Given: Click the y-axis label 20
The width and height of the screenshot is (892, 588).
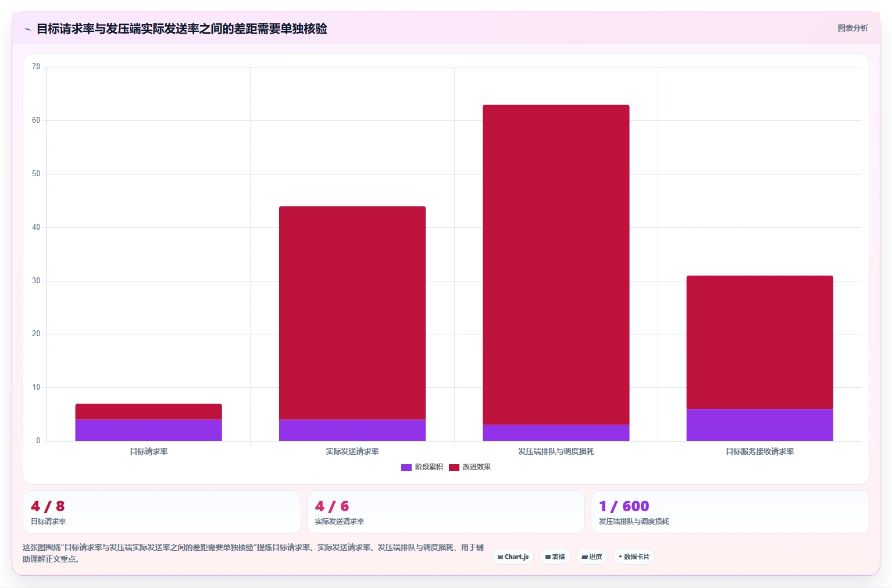Looking at the screenshot, I should click(x=36, y=334).
